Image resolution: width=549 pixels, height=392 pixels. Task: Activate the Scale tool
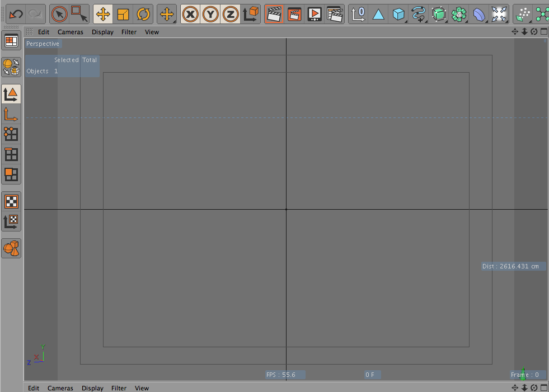tap(123, 14)
